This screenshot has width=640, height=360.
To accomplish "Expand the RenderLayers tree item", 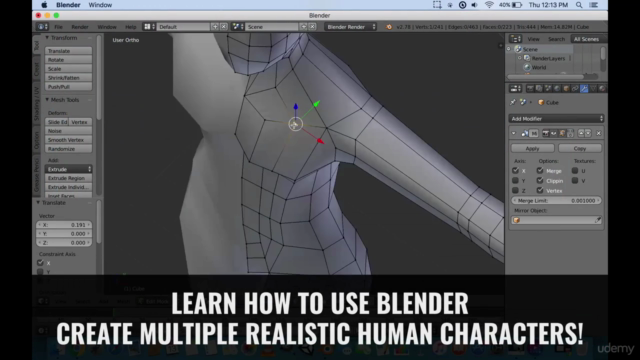I will pos(520,58).
